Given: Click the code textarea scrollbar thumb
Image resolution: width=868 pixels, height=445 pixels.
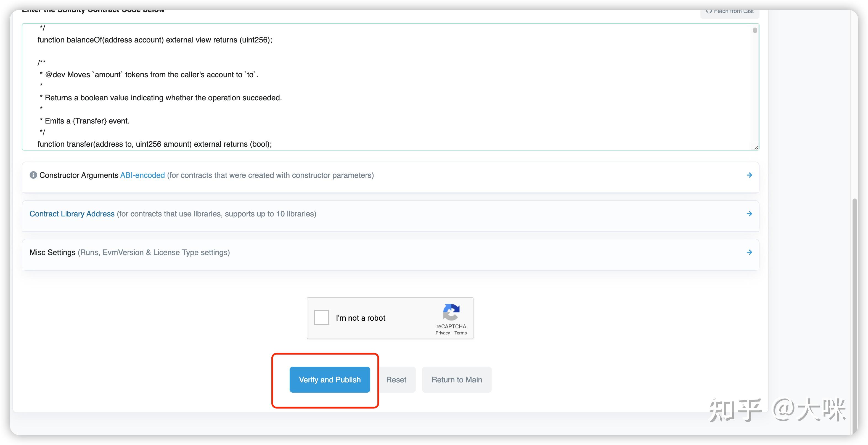Looking at the screenshot, I should click(755, 31).
